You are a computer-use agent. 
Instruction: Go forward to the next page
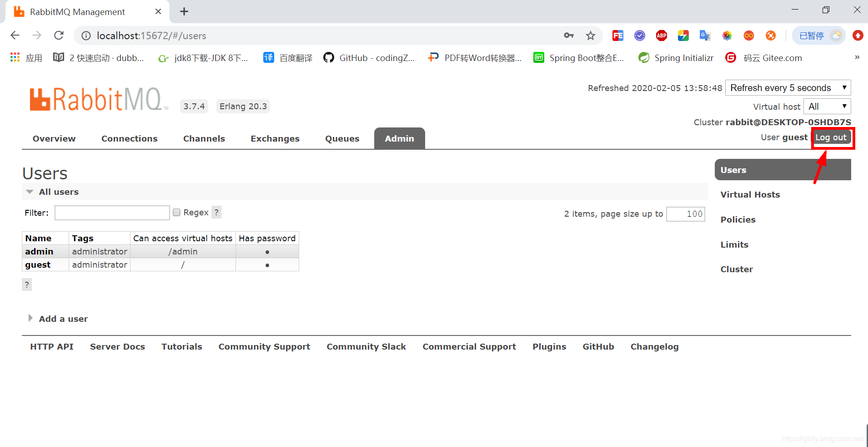(37, 36)
